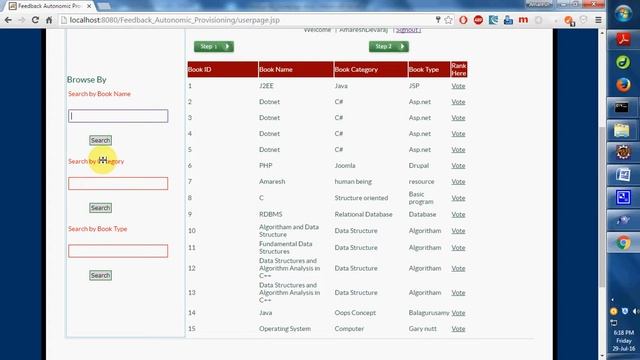Vote for the Operating System book
The height and width of the screenshot is (360, 640).
(x=458, y=329)
